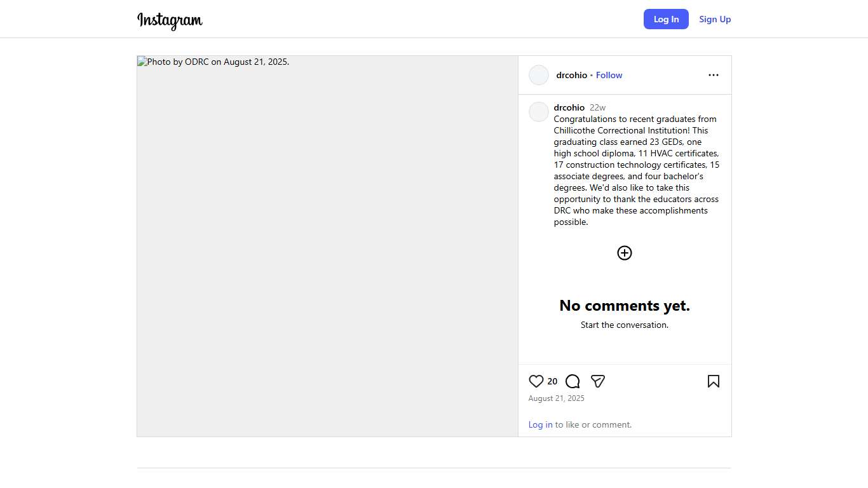The height and width of the screenshot is (488, 868).
Task: Click the profile avatar in the post header
Action: point(539,75)
